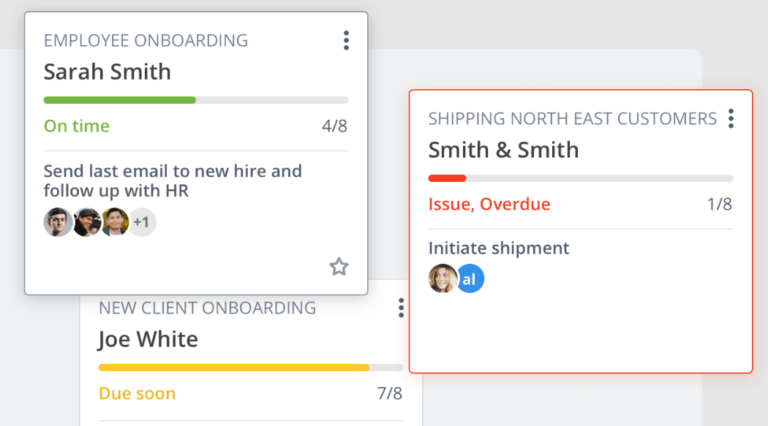Open the Joe White card title

[148, 339]
